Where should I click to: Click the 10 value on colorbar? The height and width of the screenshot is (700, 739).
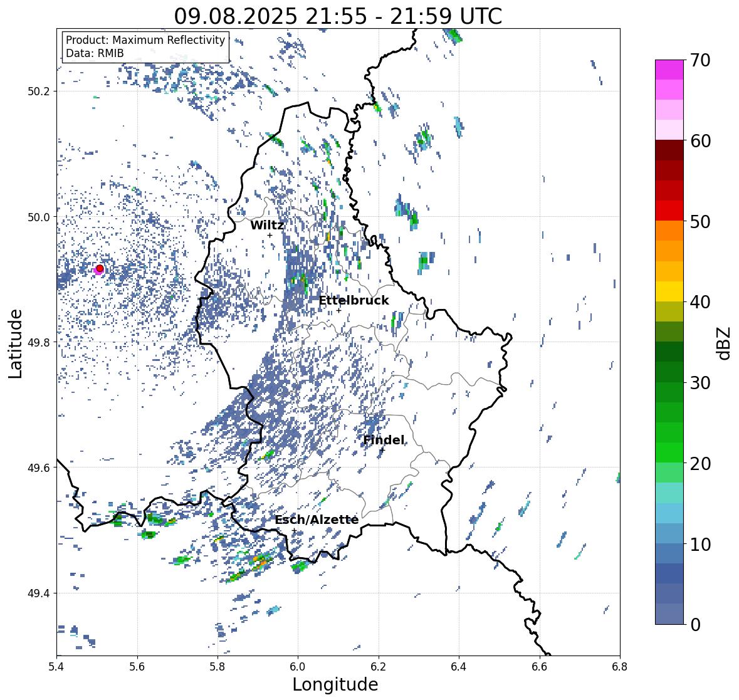pos(700,544)
